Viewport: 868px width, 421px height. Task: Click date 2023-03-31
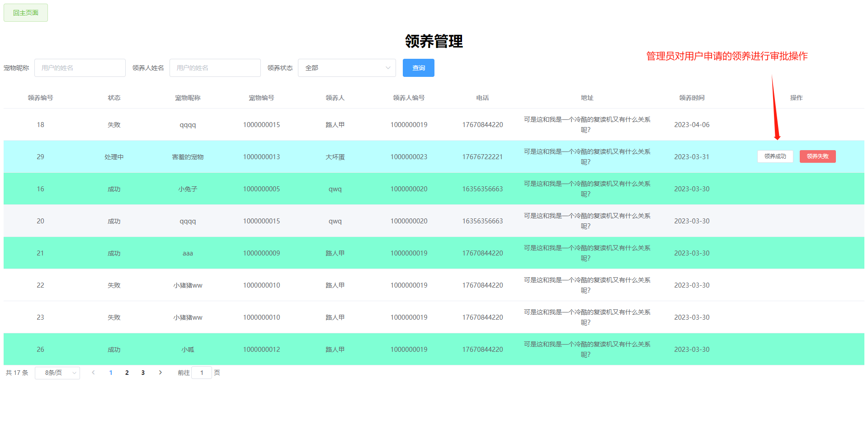(x=692, y=157)
